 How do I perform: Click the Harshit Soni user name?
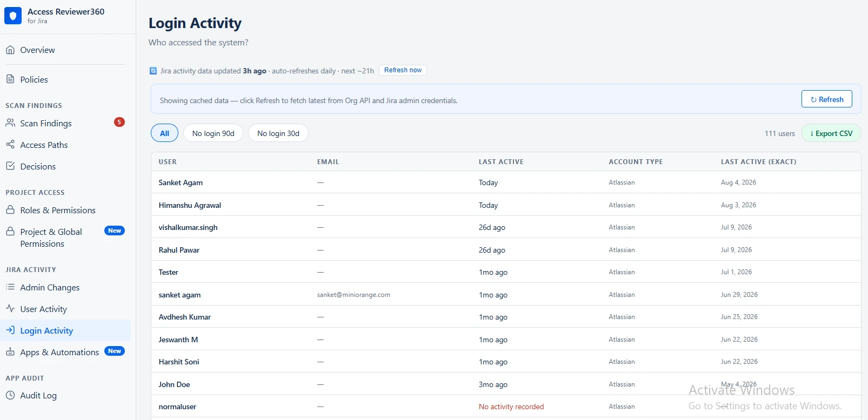pyautogui.click(x=179, y=362)
